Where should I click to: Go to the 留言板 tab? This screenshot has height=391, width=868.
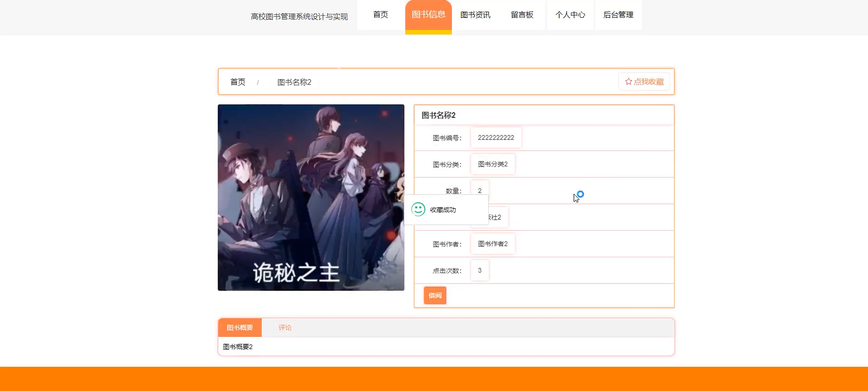pyautogui.click(x=522, y=15)
